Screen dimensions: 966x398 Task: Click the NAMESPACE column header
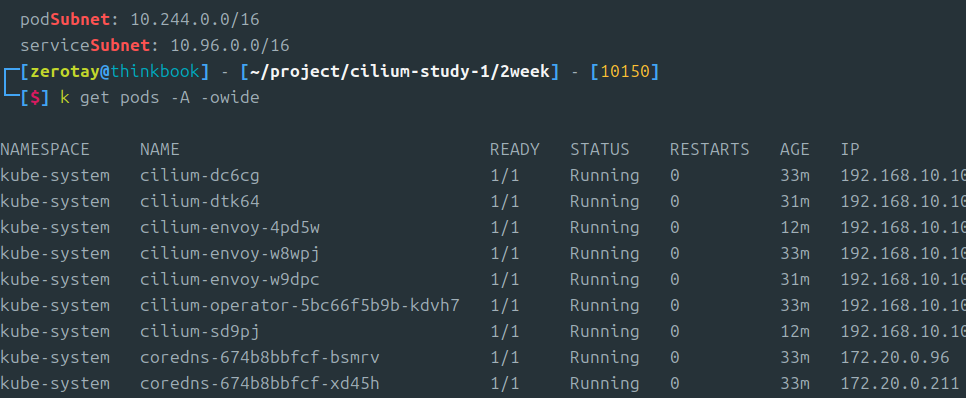[45, 149]
